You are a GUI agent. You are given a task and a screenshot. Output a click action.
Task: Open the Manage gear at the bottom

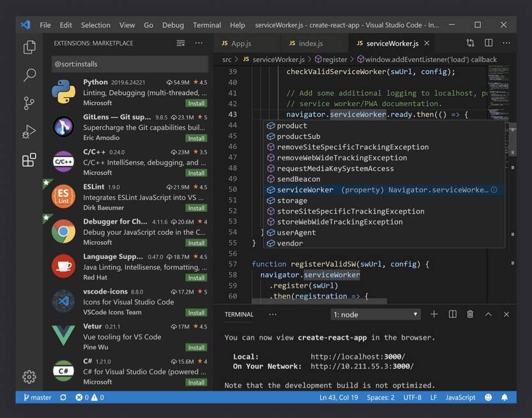(29, 377)
